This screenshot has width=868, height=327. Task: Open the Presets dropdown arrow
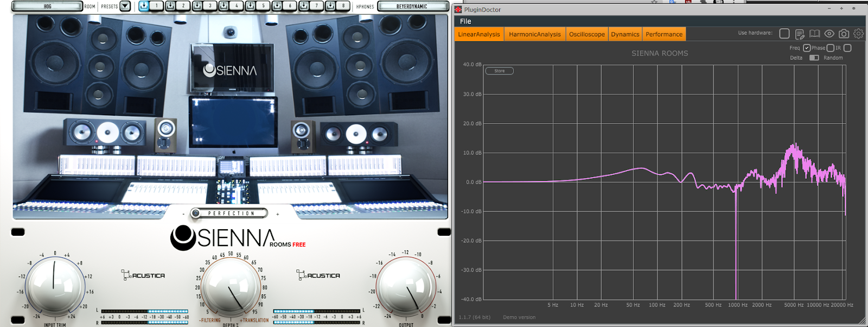[x=125, y=6]
